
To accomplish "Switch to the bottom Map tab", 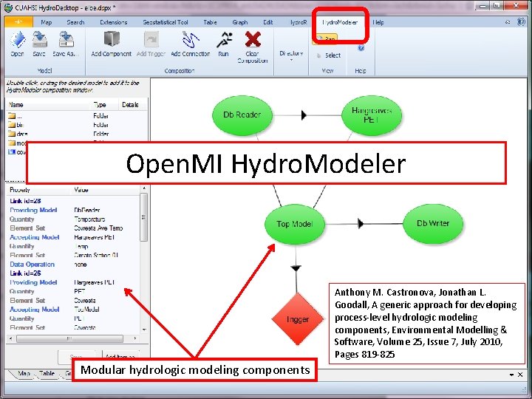I will (x=23, y=374).
